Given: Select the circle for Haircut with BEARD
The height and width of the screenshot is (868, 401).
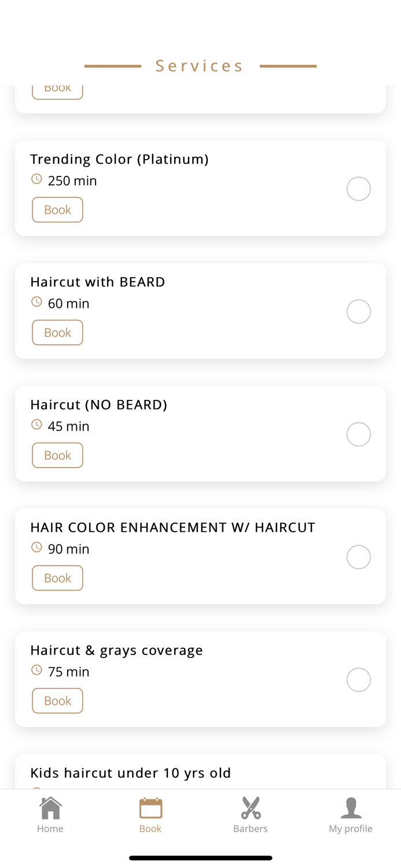Looking at the screenshot, I should (359, 311).
